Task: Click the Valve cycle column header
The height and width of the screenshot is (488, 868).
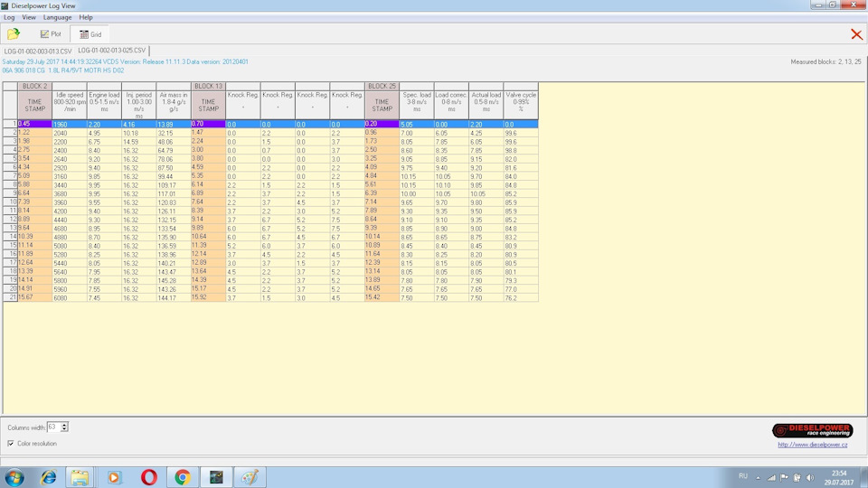Action: pyautogui.click(x=521, y=105)
